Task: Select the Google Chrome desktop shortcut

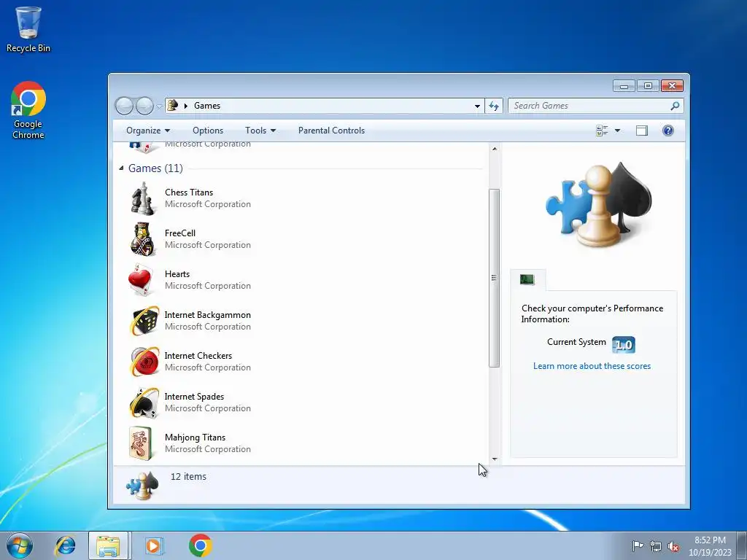Action: [28, 111]
